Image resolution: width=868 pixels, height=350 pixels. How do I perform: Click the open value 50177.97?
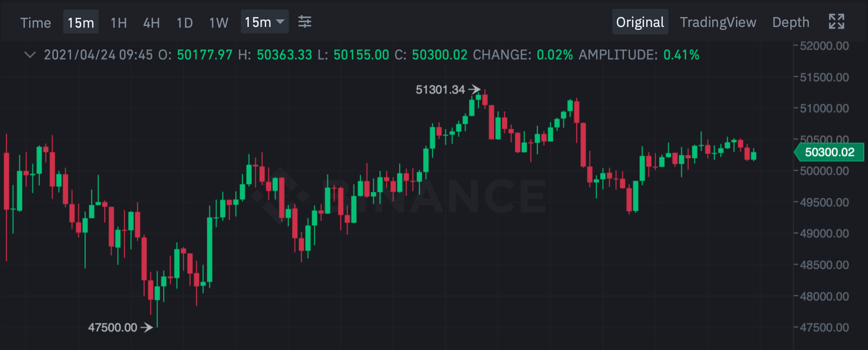tap(205, 55)
